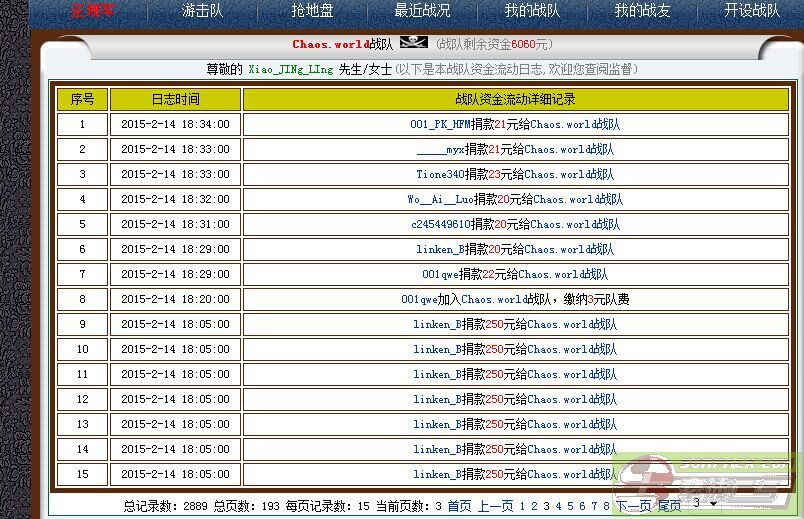Click 上一页 previous page link
Screen dimensions: 804x519
point(495,506)
